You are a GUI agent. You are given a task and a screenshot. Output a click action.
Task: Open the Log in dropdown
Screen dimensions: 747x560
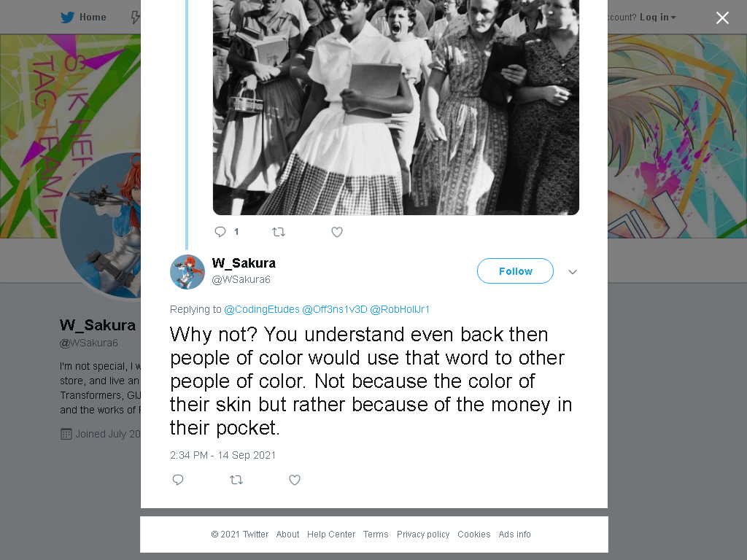tap(658, 17)
